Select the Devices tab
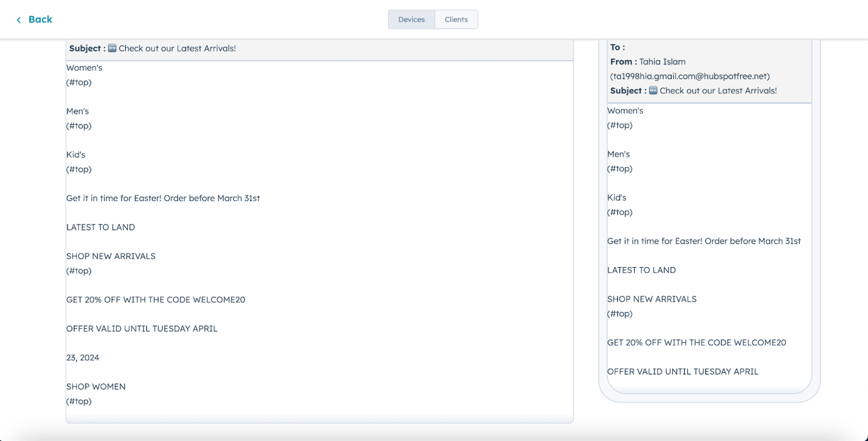The image size is (868, 441). (x=411, y=19)
